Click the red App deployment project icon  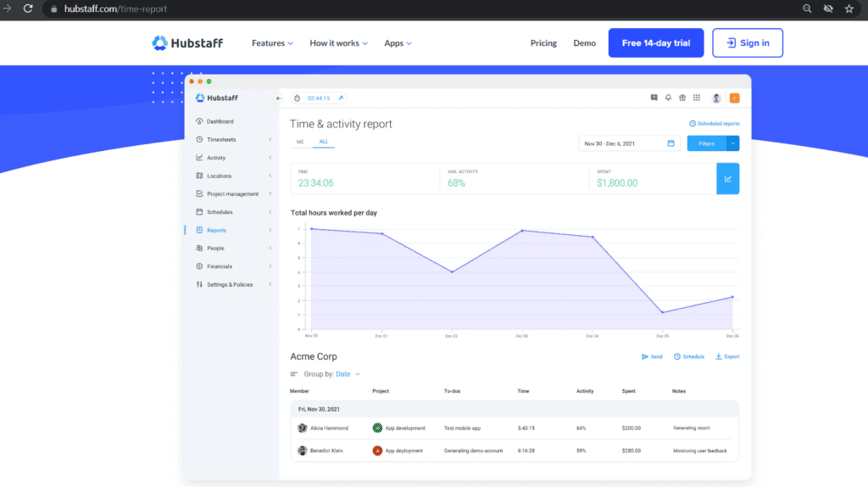click(x=377, y=451)
